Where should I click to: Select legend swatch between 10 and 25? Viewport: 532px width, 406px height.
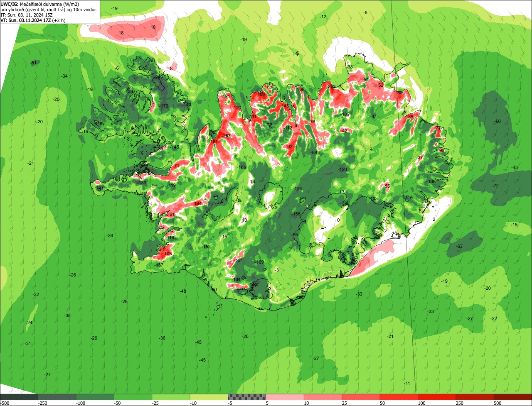click(323, 397)
